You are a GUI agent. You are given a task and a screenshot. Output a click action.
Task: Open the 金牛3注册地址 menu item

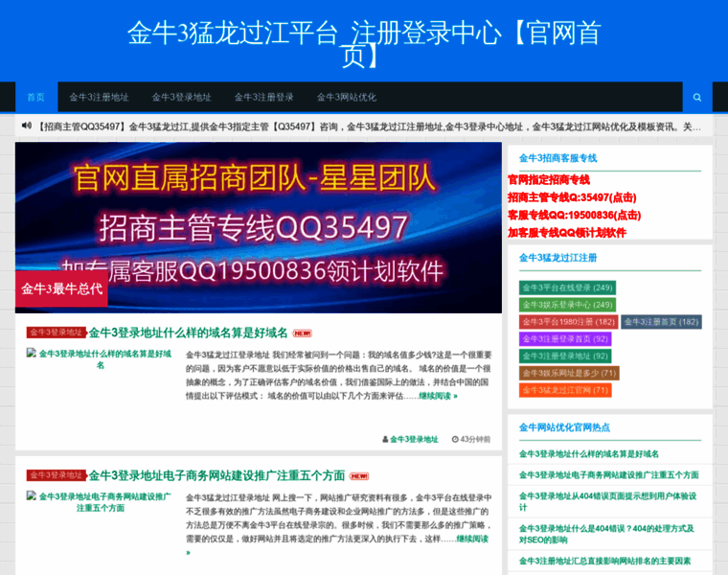coord(99,98)
